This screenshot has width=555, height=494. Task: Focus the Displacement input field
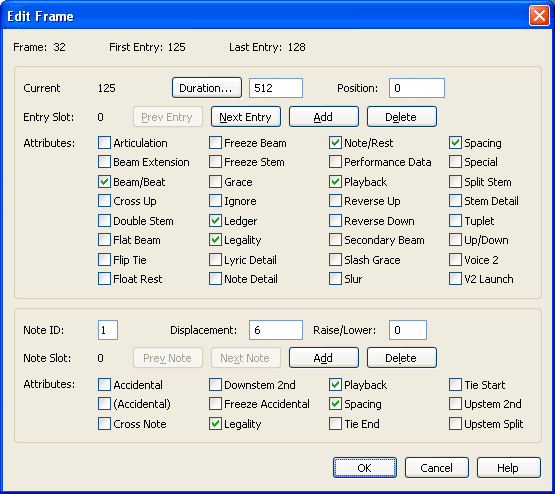tap(276, 330)
